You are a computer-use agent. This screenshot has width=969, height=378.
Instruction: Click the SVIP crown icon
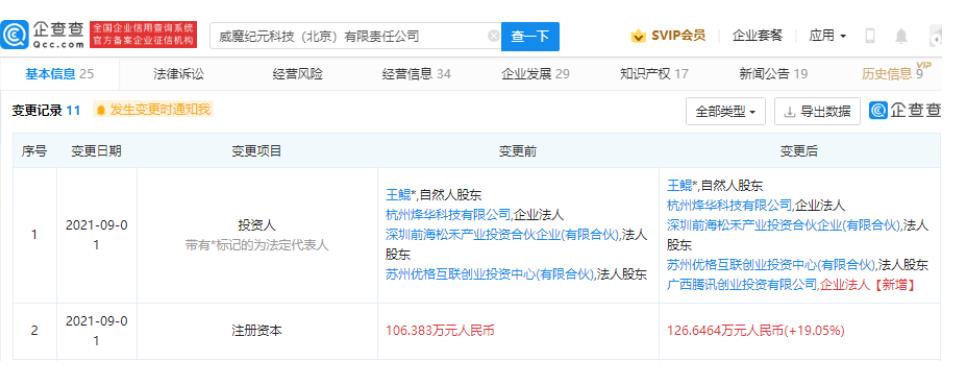pos(638,36)
